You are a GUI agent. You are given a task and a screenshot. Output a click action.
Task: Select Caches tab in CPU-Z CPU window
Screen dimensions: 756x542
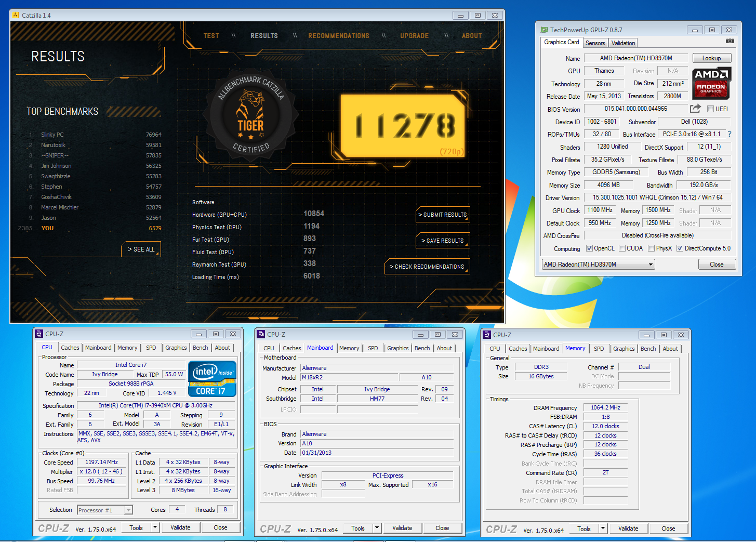pos(70,348)
